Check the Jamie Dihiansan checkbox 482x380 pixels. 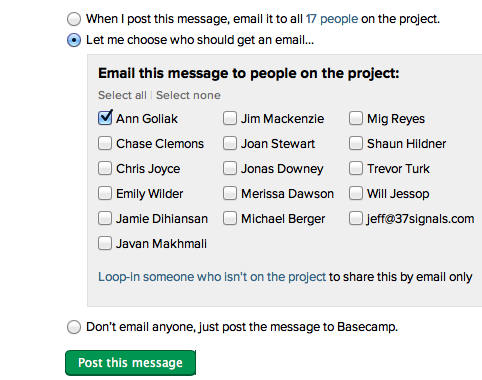[105, 218]
